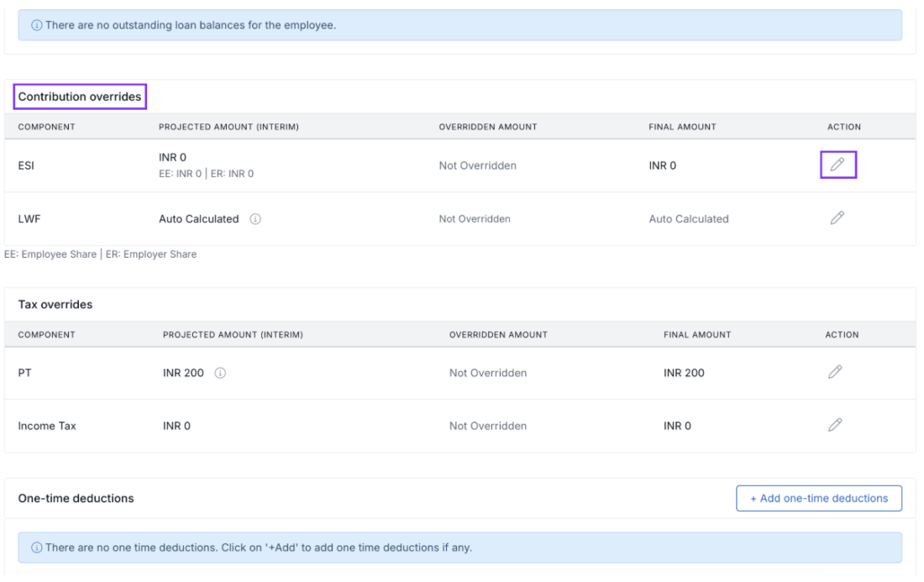Click ESI row's Not Overridden value
Viewport: 924px width, 582px height.
click(477, 165)
